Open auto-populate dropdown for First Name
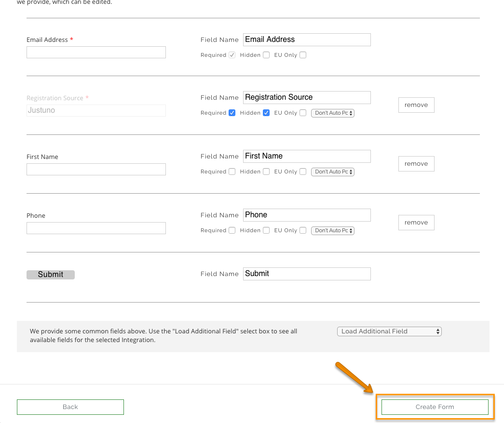 tap(333, 172)
